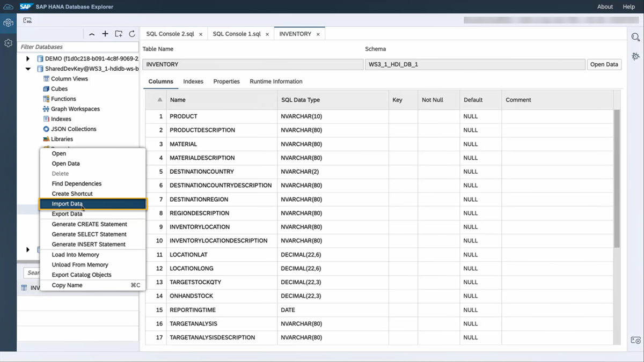This screenshot has width=644, height=362.
Task: Switch to the SQL Console 1.sql tab
Action: (x=237, y=34)
